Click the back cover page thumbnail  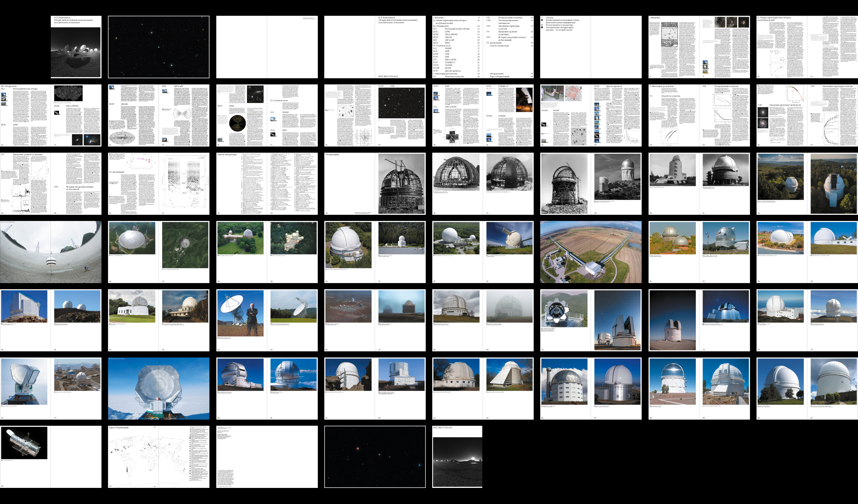(457, 457)
